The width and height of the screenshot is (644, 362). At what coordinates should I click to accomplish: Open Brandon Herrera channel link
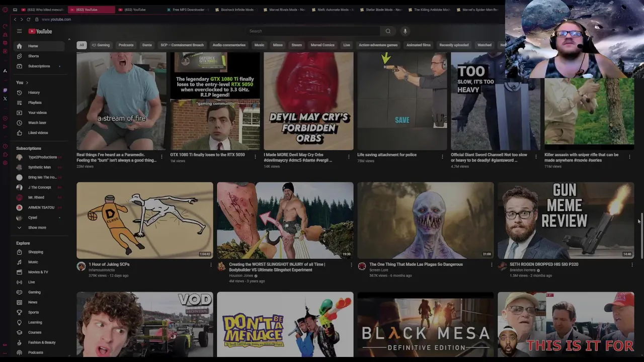click(x=523, y=270)
